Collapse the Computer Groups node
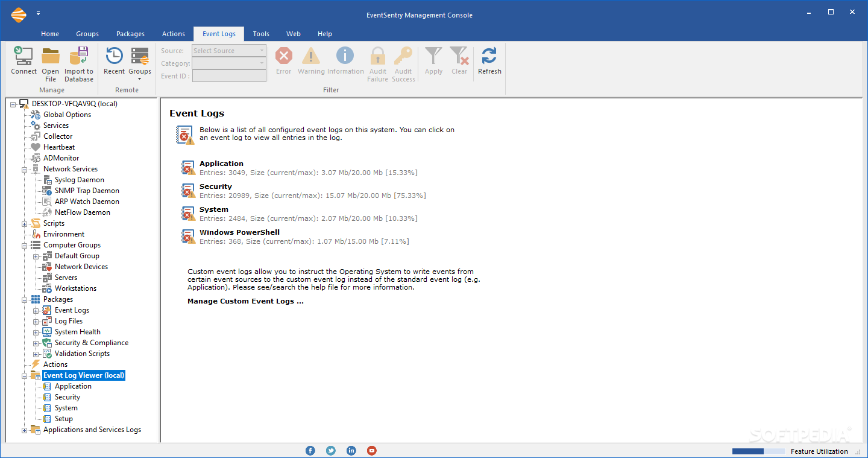Viewport: 868px width, 458px height. (x=25, y=245)
